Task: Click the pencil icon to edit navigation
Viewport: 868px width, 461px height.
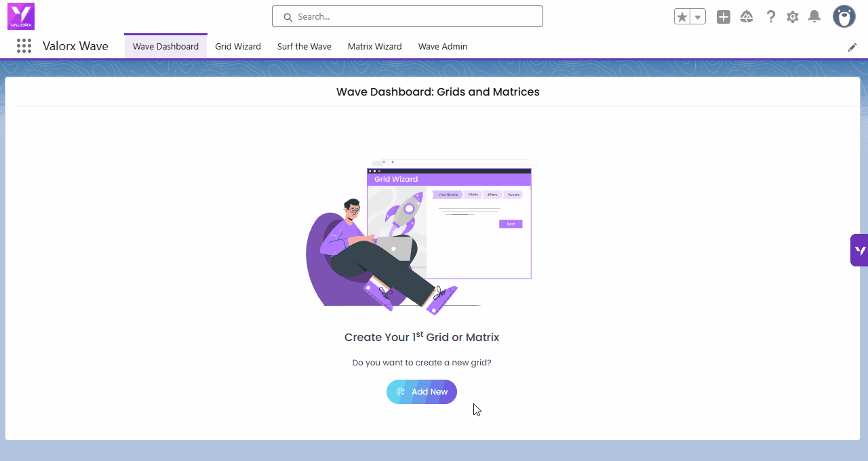Action: click(x=852, y=47)
